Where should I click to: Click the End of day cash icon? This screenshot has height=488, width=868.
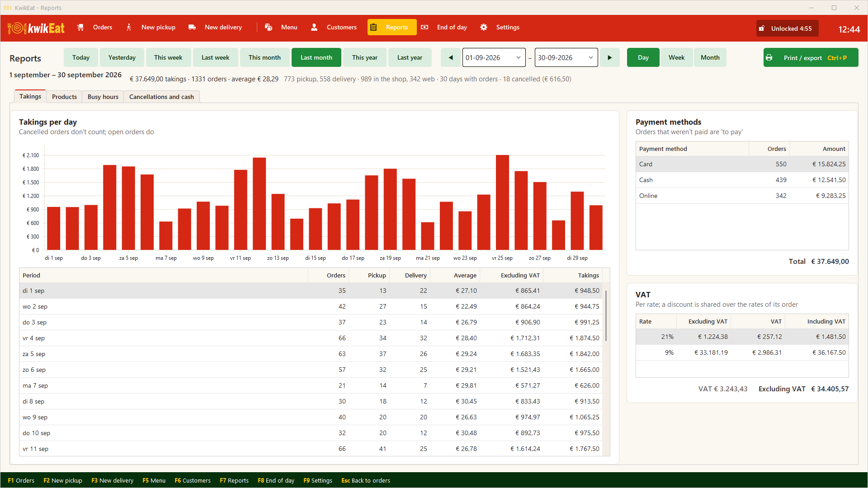point(425,27)
